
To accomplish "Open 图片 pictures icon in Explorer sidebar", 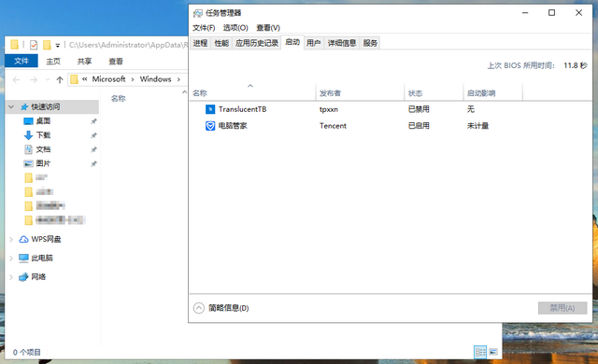I will pyautogui.click(x=28, y=163).
